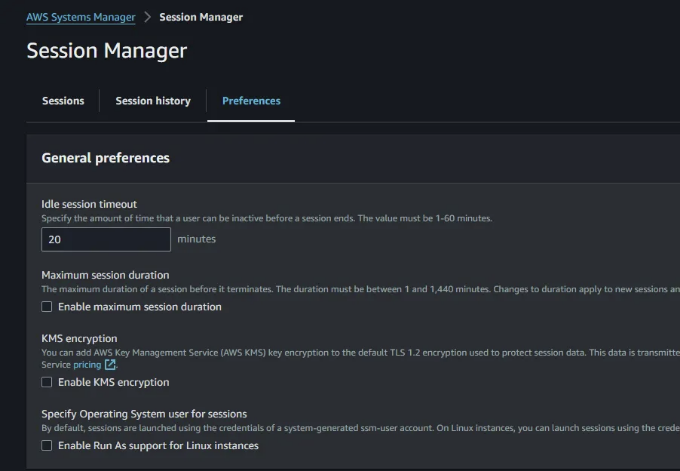The image size is (680, 471).
Task: Click the Session Manager breadcrumb text
Action: pyautogui.click(x=201, y=17)
